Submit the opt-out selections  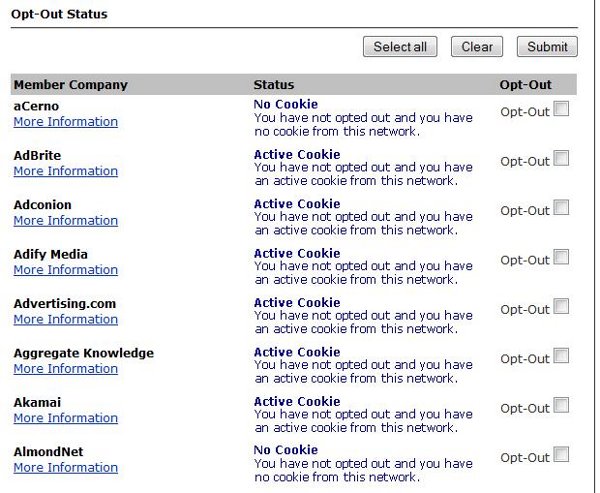(x=547, y=47)
